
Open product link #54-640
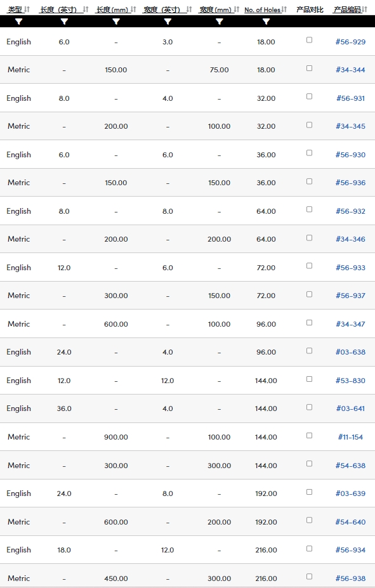[350, 522]
